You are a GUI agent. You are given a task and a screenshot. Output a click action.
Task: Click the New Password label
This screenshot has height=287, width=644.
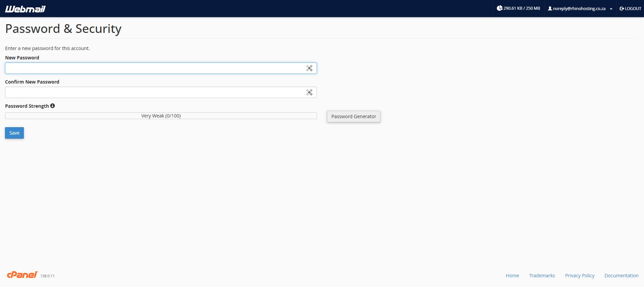click(22, 58)
